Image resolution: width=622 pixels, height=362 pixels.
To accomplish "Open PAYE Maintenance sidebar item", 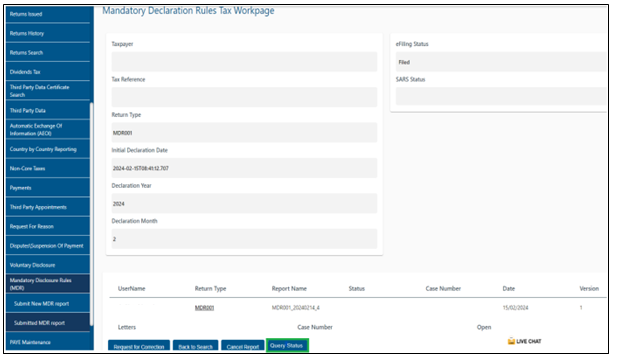I will (48, 342).
